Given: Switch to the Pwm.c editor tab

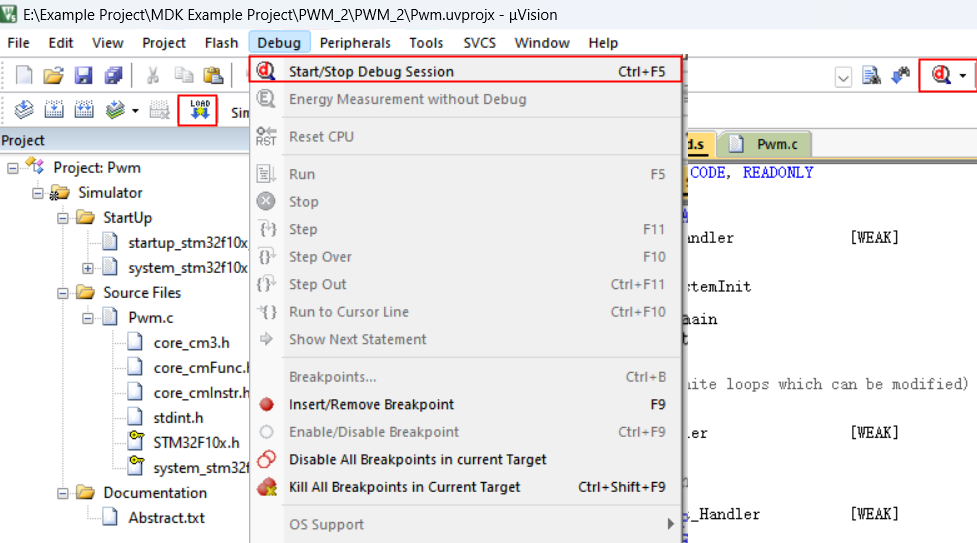Looking at the screenshot, I should click(x=776, y=144).
